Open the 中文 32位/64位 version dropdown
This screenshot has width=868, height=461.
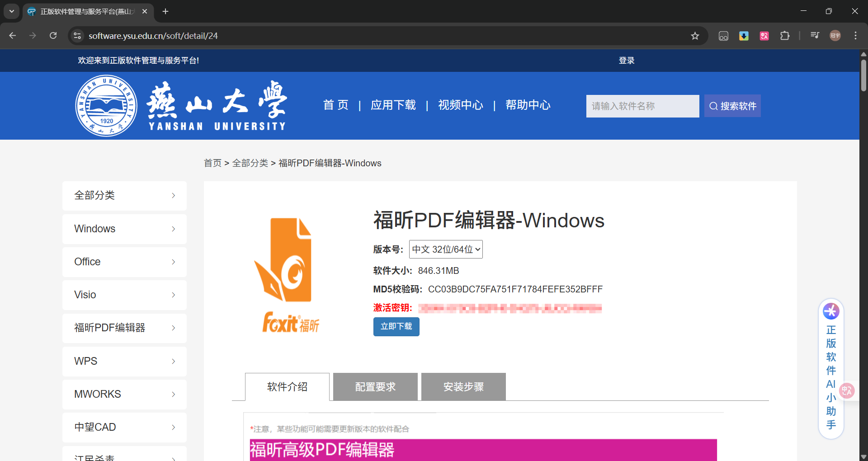445,249
